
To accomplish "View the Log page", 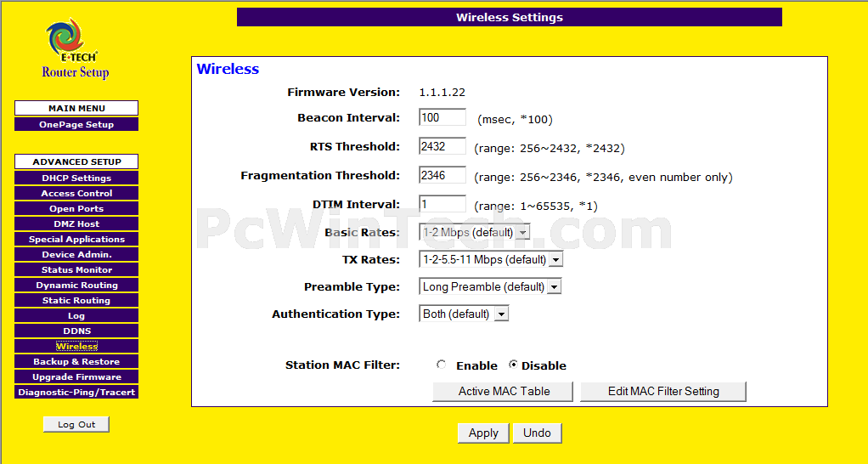I will (x=76, y=316).
